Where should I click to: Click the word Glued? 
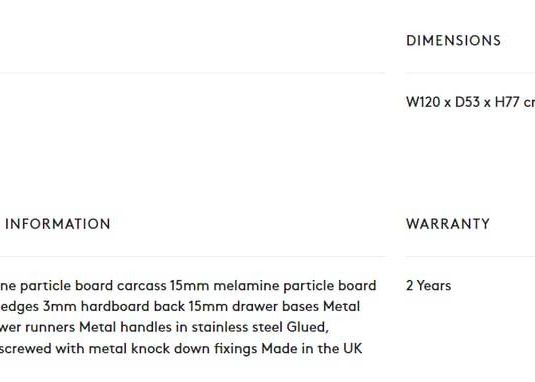[x=307, y=327]
